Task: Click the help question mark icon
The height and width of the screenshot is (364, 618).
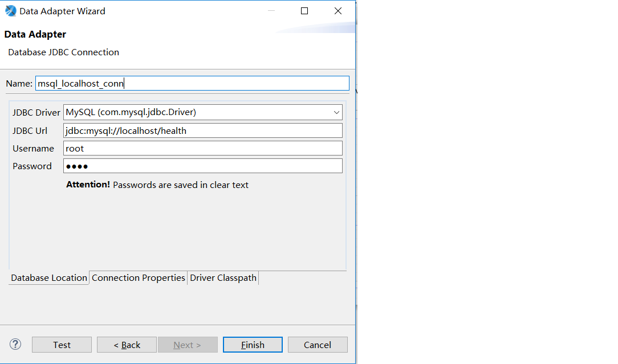Action: pos(15,344)
